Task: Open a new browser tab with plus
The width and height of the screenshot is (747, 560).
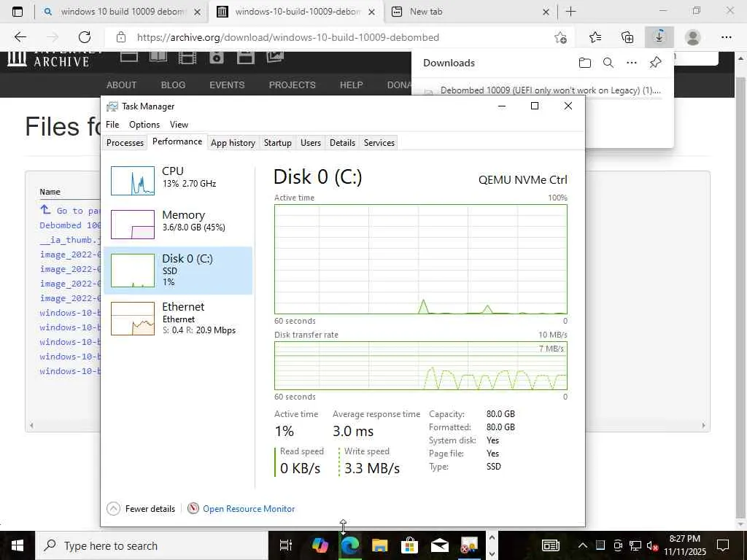Action: [x=570, y=12]
